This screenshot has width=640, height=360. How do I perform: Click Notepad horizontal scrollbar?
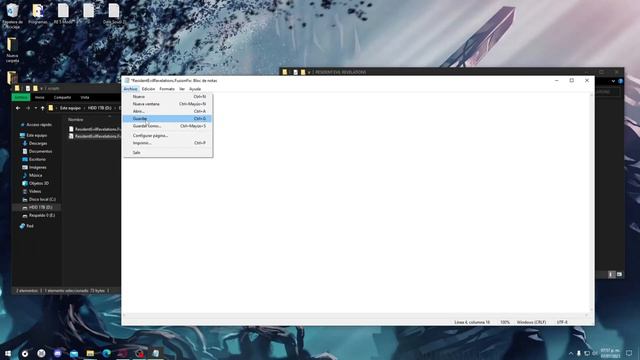point(355,315)
